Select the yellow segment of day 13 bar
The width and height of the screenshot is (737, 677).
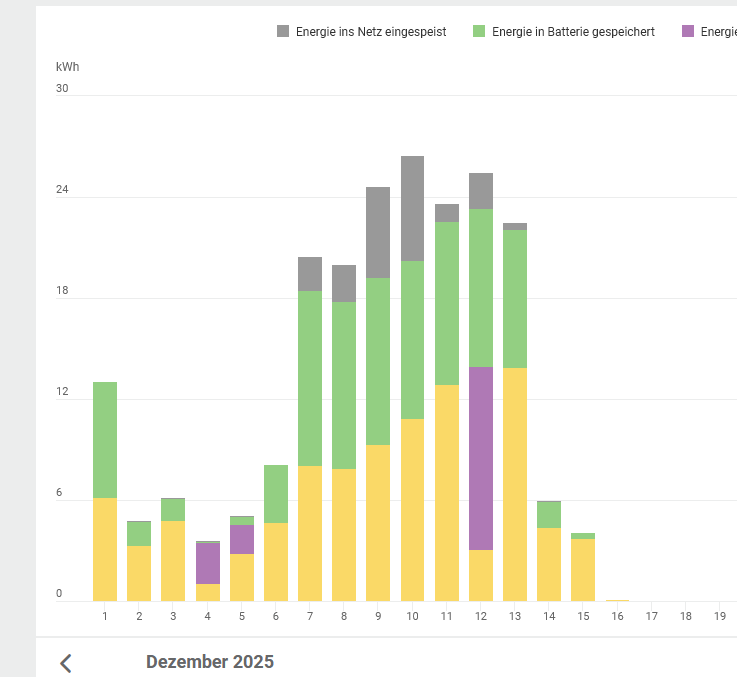515,484
